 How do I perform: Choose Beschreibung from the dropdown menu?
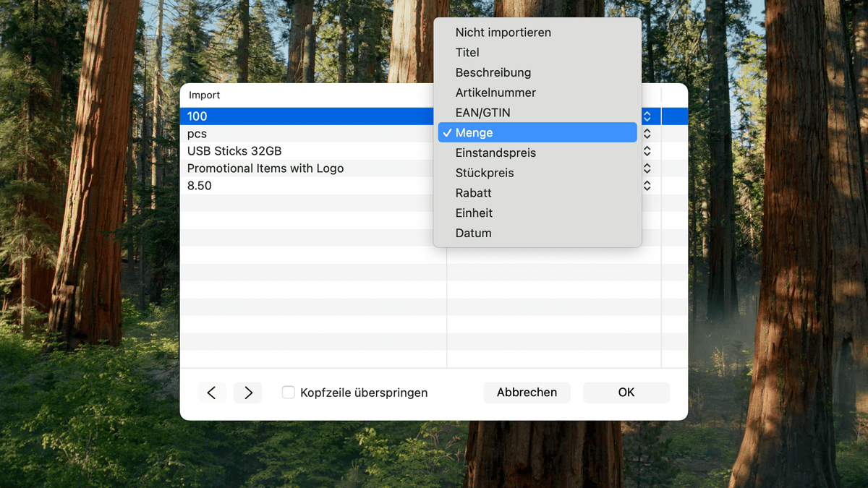[493, 72]
